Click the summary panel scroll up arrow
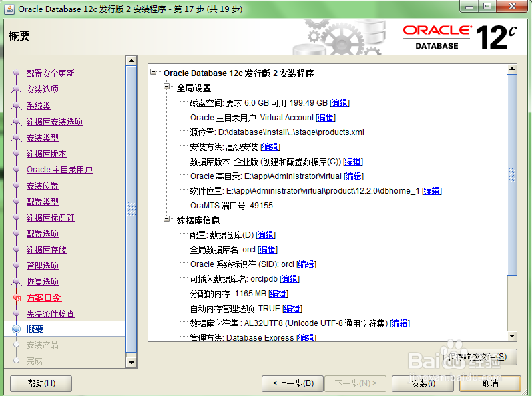The width and height of the screenshot is (532, 396). [512, 69]
